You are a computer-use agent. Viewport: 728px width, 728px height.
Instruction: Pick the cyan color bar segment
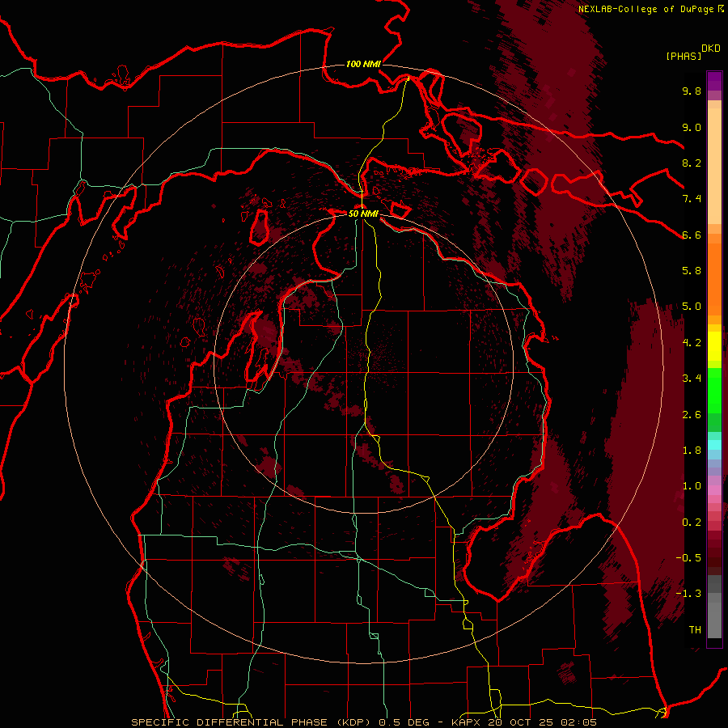[x=714, y=444]
